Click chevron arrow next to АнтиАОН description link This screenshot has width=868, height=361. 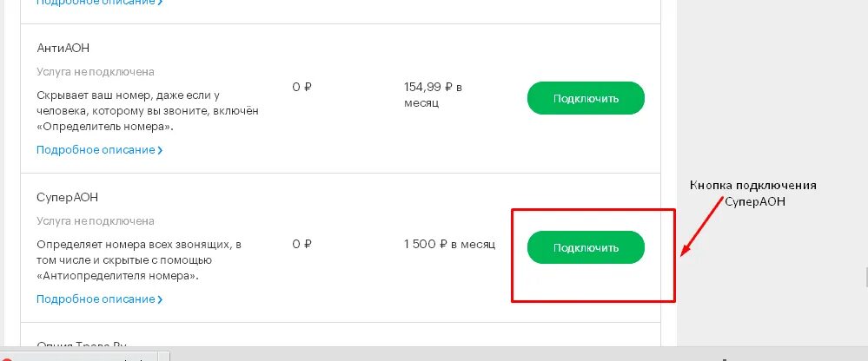coord(160,150)
